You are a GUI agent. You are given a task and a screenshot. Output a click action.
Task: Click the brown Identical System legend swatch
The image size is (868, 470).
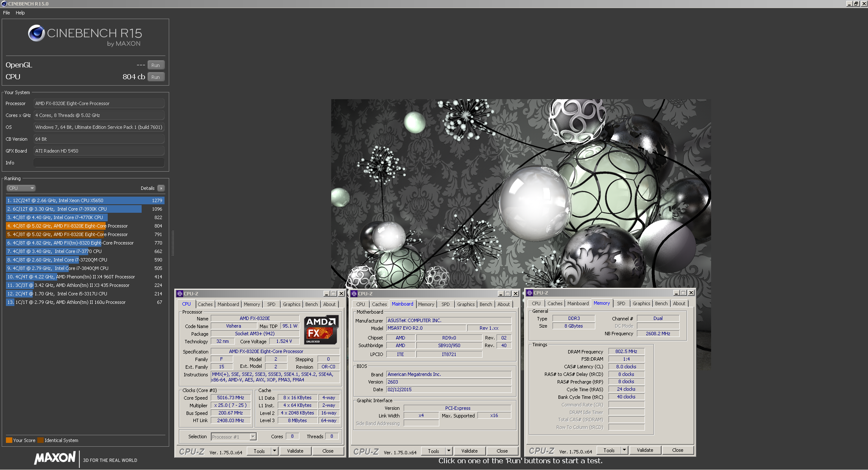[40, 440]
